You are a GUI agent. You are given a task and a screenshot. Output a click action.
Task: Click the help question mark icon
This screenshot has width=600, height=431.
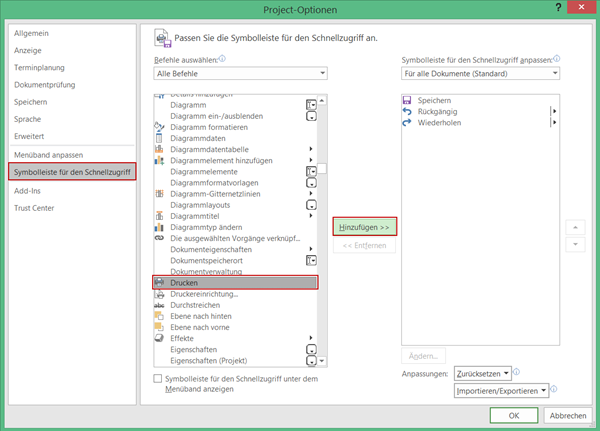point(558,7)
